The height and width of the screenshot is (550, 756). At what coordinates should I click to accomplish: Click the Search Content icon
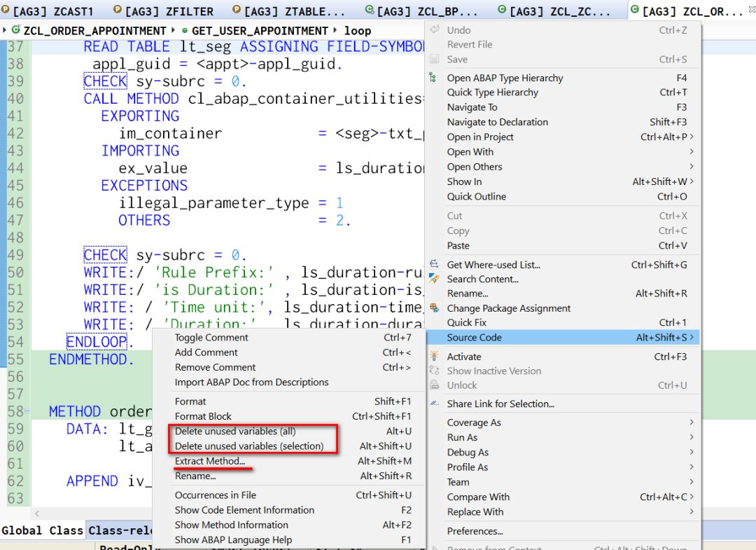click(x=434, y=279)
